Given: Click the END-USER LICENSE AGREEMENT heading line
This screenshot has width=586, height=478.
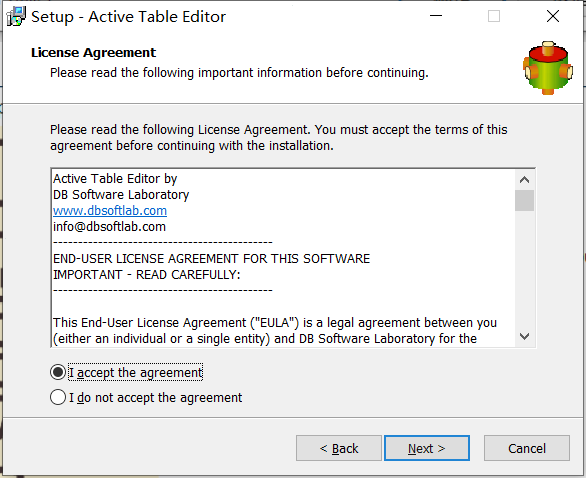Looking at the screenshot, I should coord(212,259).
